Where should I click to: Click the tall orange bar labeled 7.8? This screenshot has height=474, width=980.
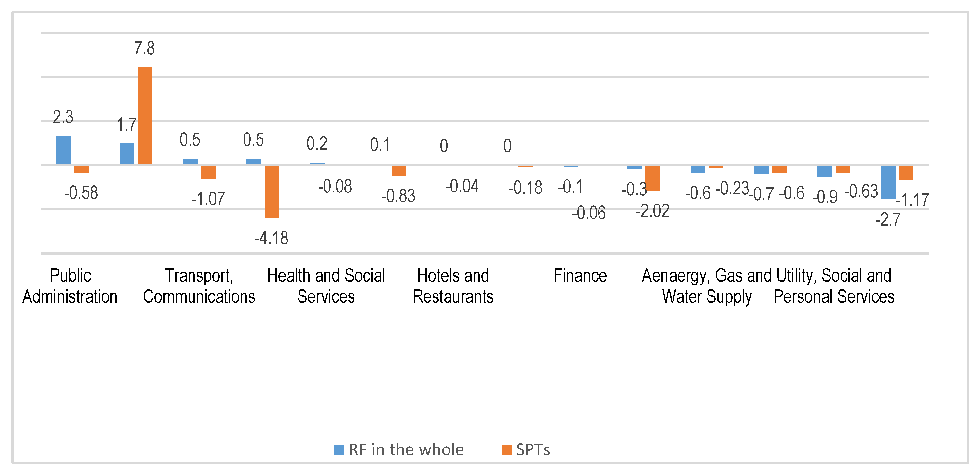point(145,116)
